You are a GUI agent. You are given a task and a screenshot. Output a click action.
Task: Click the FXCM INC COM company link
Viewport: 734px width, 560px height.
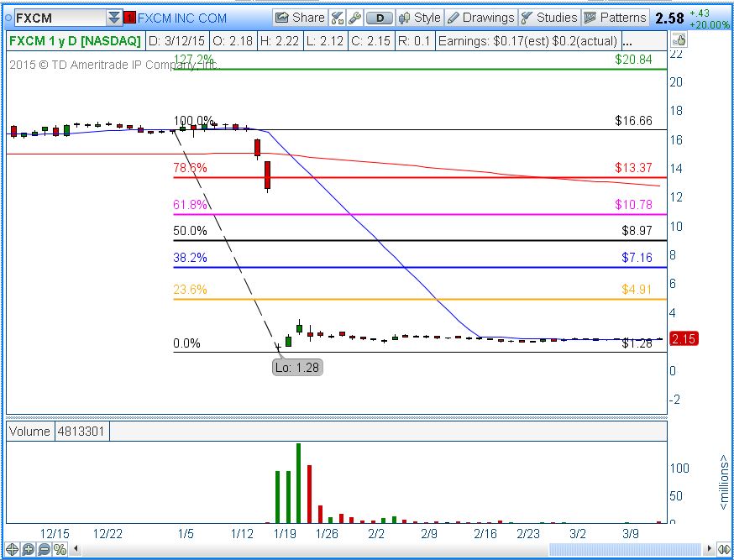pos(181,18)
